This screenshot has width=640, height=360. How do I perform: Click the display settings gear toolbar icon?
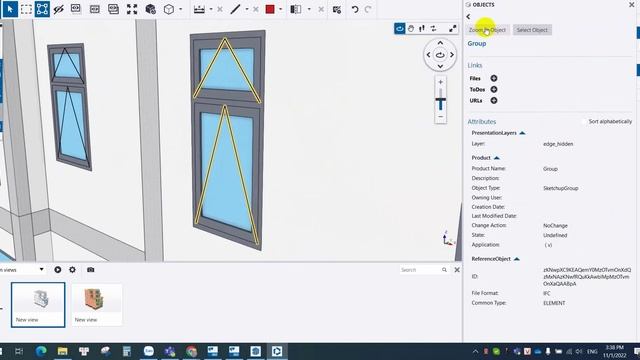[x=337, y=9]
